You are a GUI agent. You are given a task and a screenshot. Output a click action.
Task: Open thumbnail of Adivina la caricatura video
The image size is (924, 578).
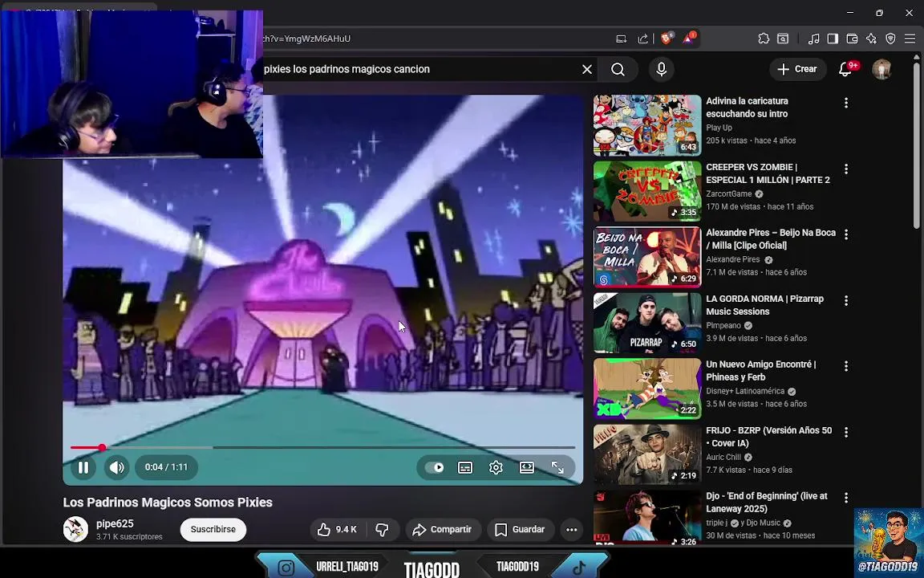[x=647, y=125]
